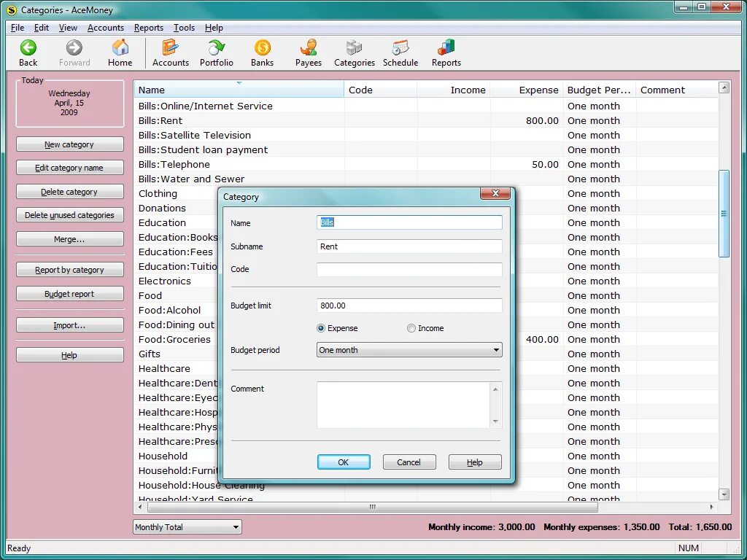Click the New category button
The image size is (747, 560).
69,144
